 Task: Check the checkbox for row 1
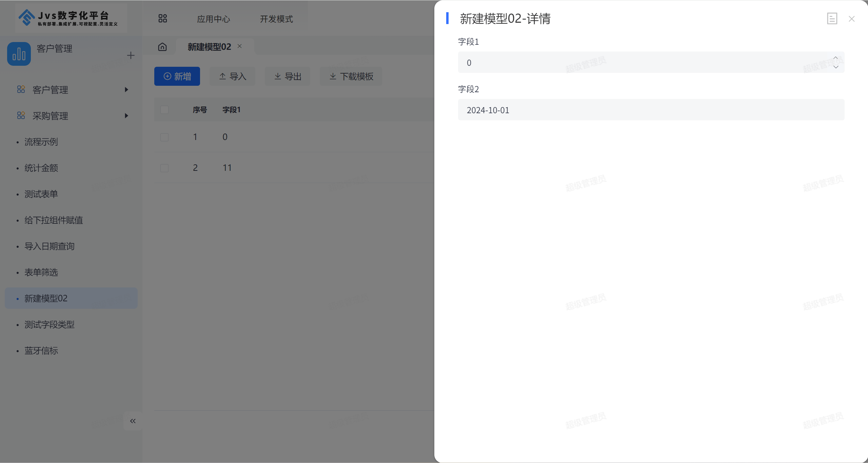tap(164, 137)
